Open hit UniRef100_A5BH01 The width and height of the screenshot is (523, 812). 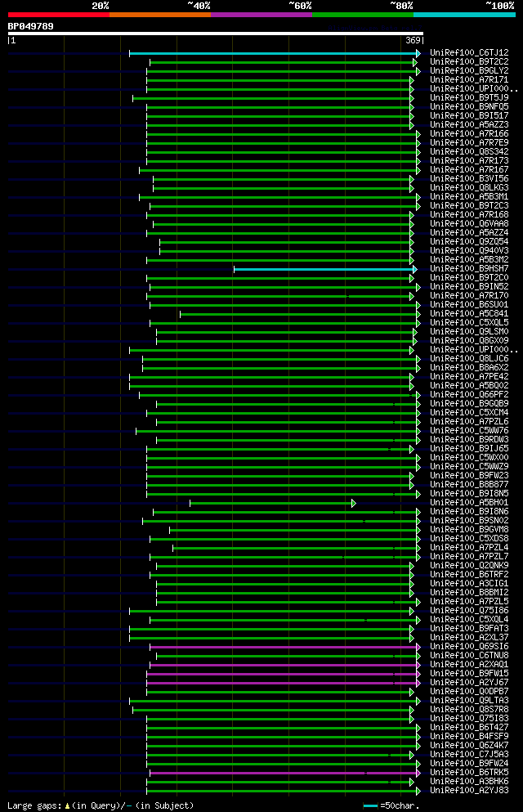469,503
